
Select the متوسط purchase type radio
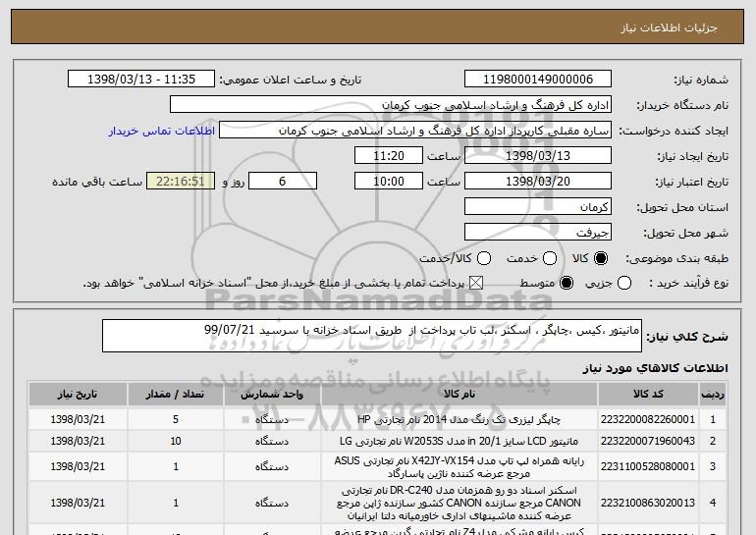(x=567, y=283)
